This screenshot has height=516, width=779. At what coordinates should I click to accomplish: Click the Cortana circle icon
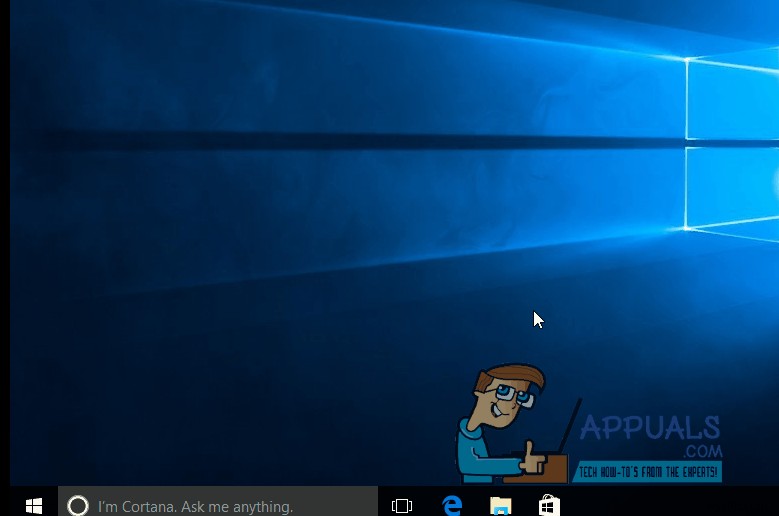[78, 506]
